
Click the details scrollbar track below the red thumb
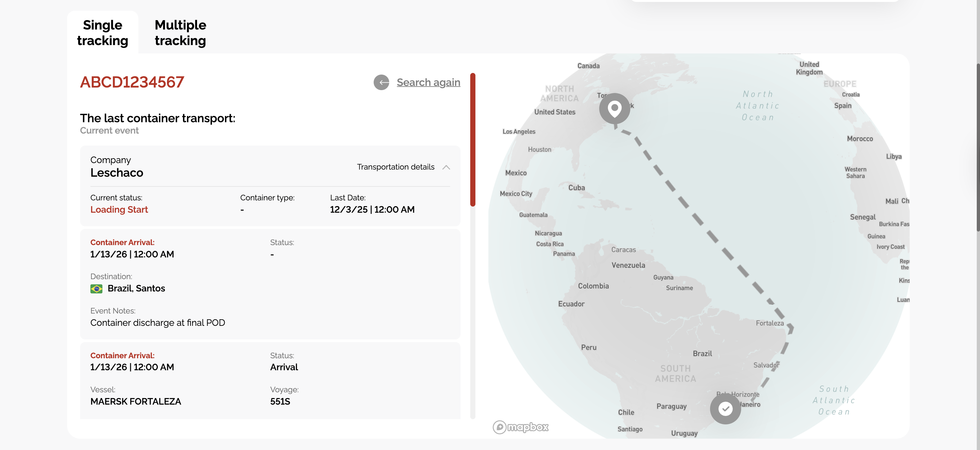point(472,312)
